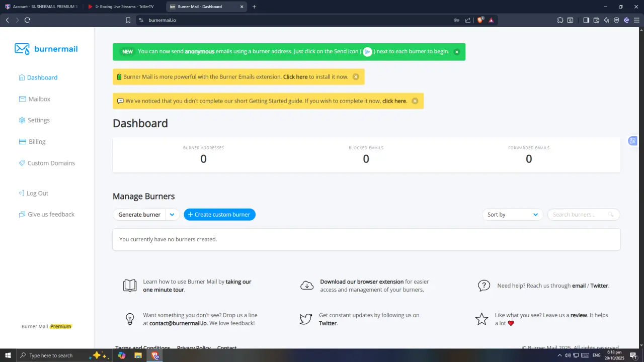Screen dimensions: 644x362
Task: Open the saved passwords key icon
Action: pos(456,20)
